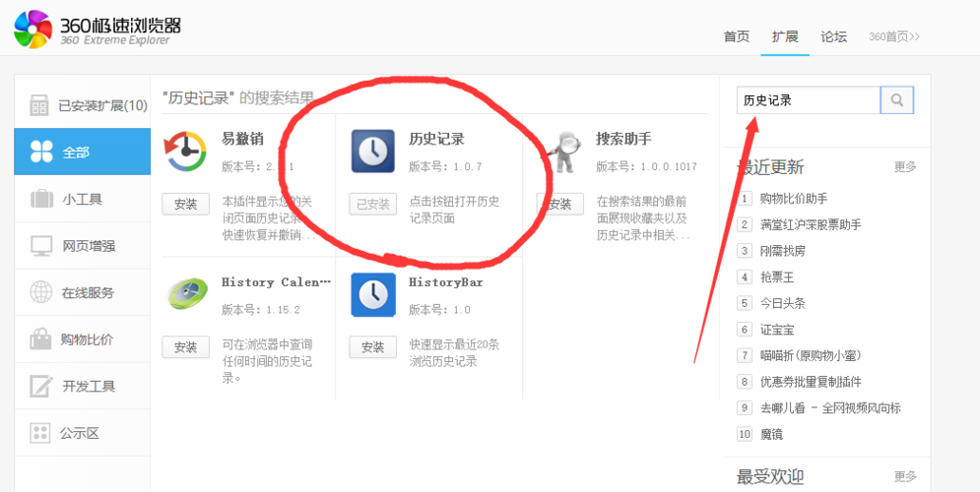Click the 小工具 briefcase icon
The height and width of the screenshot is (492, 980).
click(x=41, y=199)
